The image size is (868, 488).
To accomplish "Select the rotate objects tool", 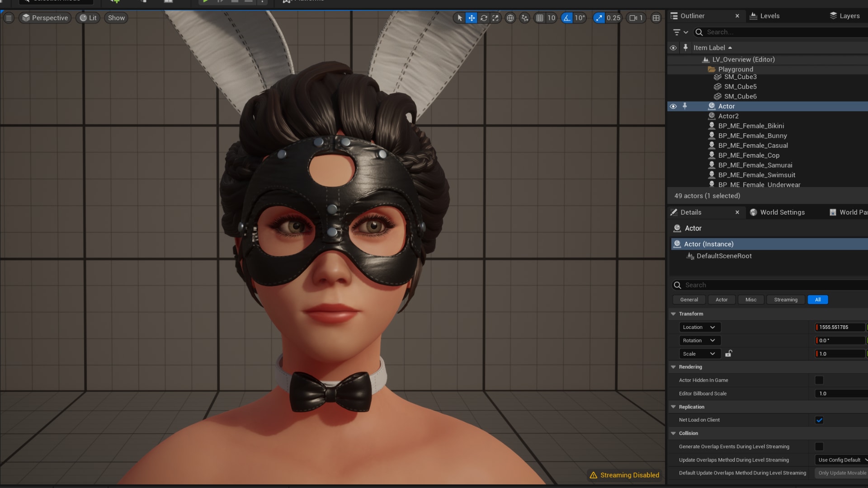I will [x=484, y=18].
